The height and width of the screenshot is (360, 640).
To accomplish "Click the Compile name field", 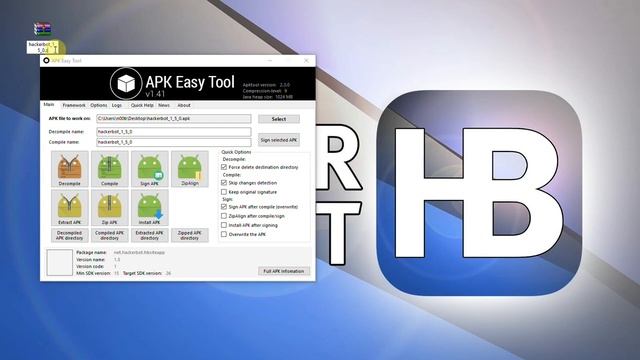I will 174,142.
